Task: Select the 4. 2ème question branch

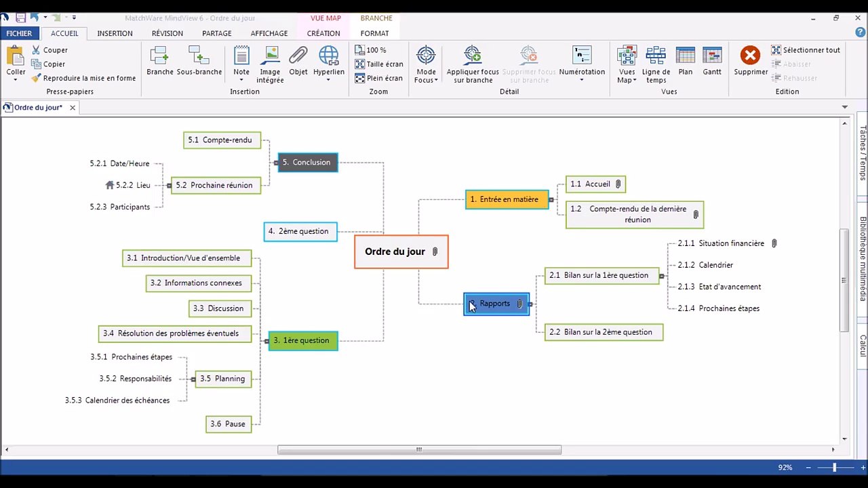Action: (x=300, y=232)
